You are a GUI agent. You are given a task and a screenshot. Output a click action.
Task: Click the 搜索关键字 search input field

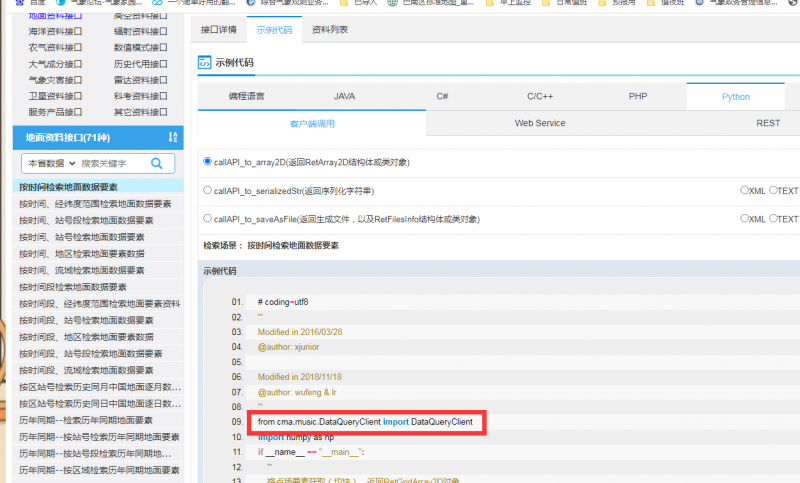pyautogui.click(x=110, y=163)
